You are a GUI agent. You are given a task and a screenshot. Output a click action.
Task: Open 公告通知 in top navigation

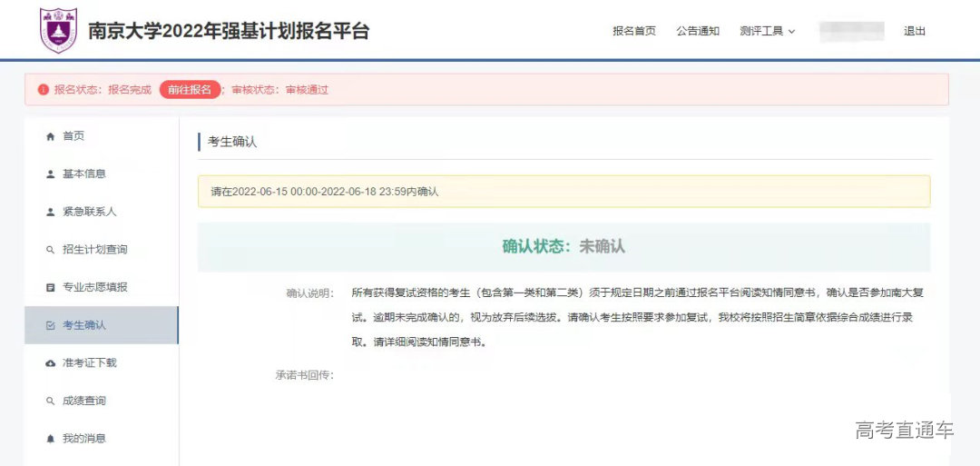click(698, 31)
